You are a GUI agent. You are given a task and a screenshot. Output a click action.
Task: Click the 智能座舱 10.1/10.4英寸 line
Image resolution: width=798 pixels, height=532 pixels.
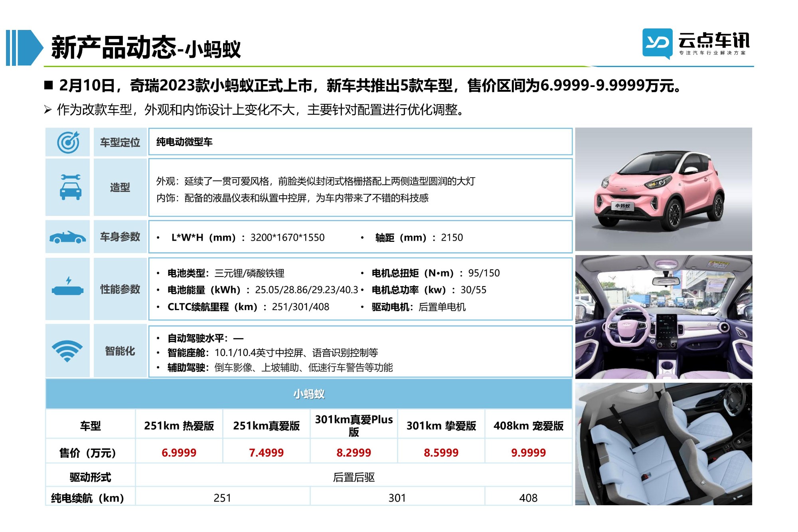273,353
